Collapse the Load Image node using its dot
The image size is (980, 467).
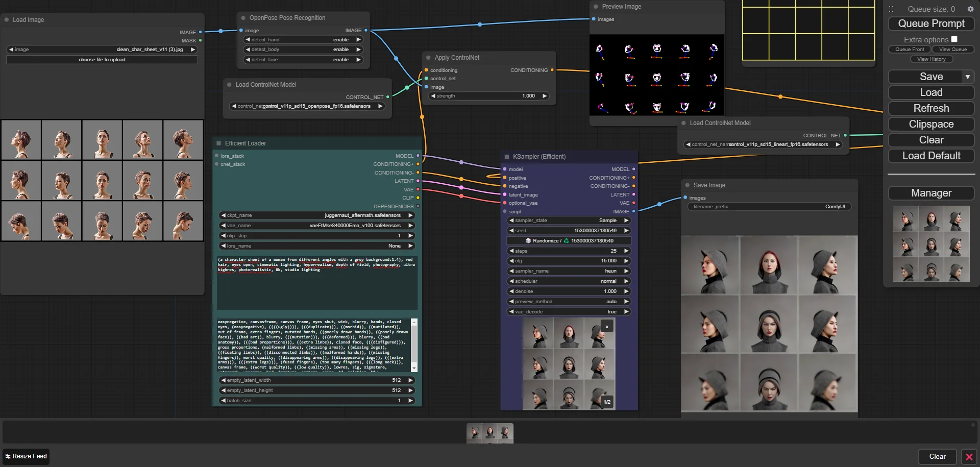click(x=7, y=20)
